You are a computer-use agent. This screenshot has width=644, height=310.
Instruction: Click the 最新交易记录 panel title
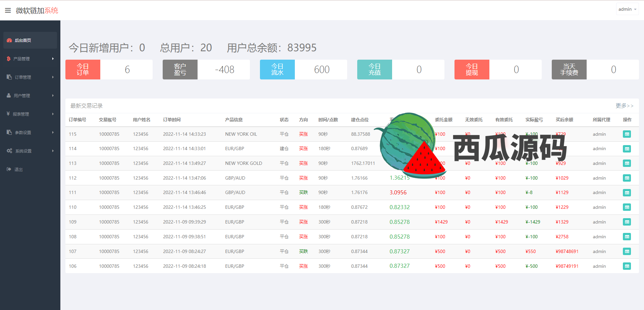[x=86, y=106]
